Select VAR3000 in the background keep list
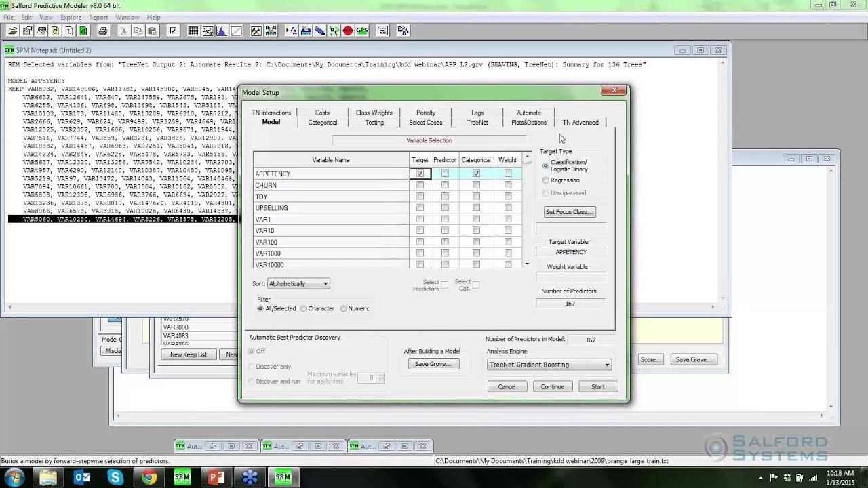 (x=176, y=327)
